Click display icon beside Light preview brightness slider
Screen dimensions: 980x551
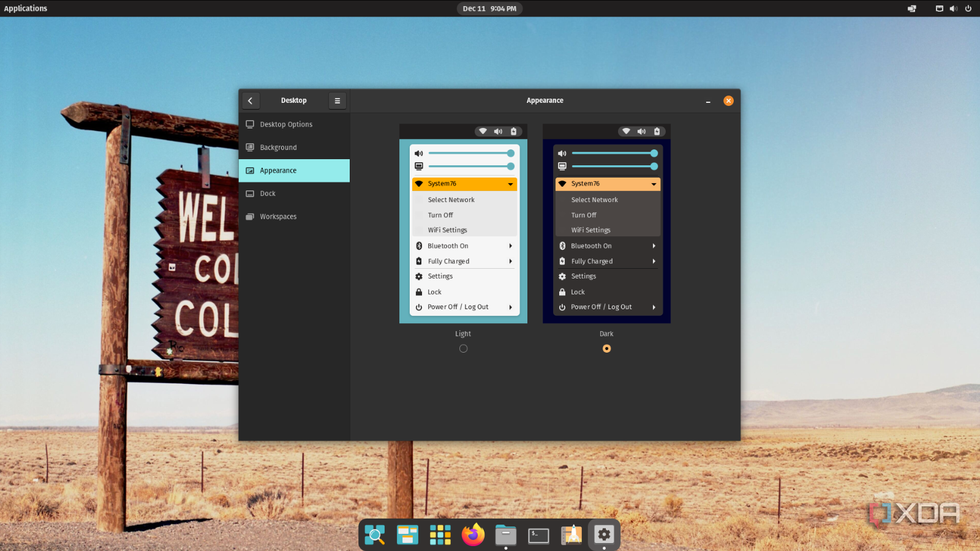419,167
